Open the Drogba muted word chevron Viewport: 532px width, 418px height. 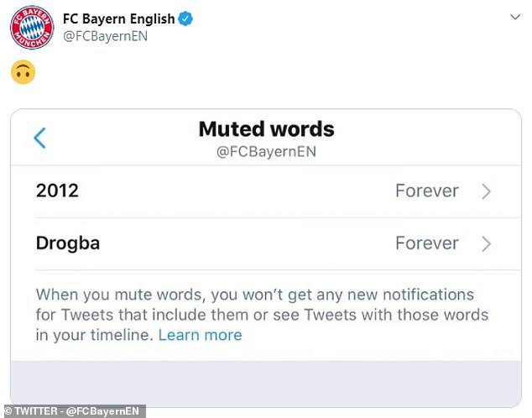click(486, 243)
